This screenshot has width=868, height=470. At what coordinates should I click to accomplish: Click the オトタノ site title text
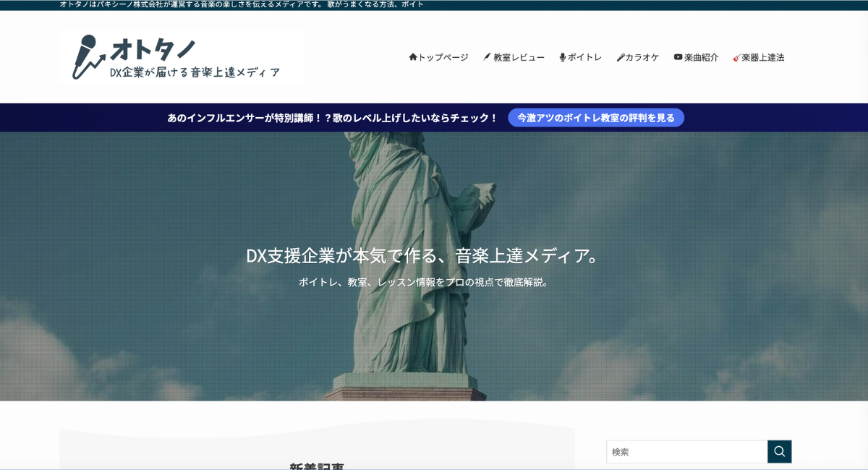tap(153, 48)
